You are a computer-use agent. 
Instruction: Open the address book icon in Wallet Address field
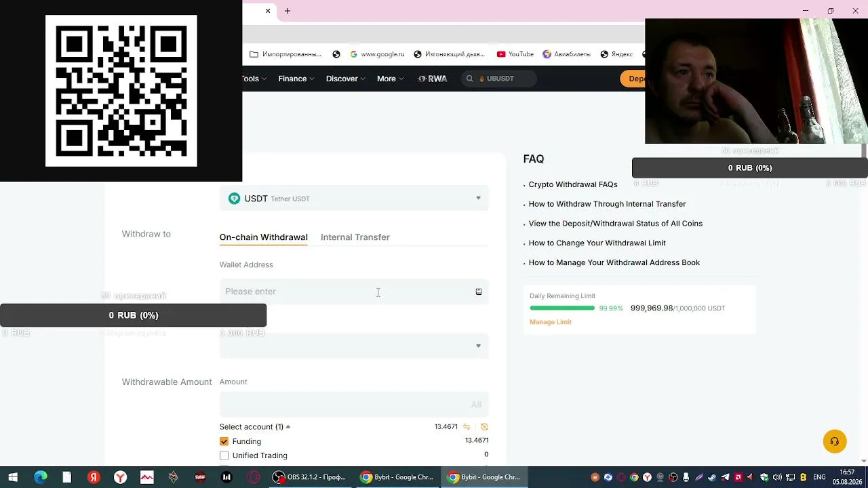(x=479, y=291)
